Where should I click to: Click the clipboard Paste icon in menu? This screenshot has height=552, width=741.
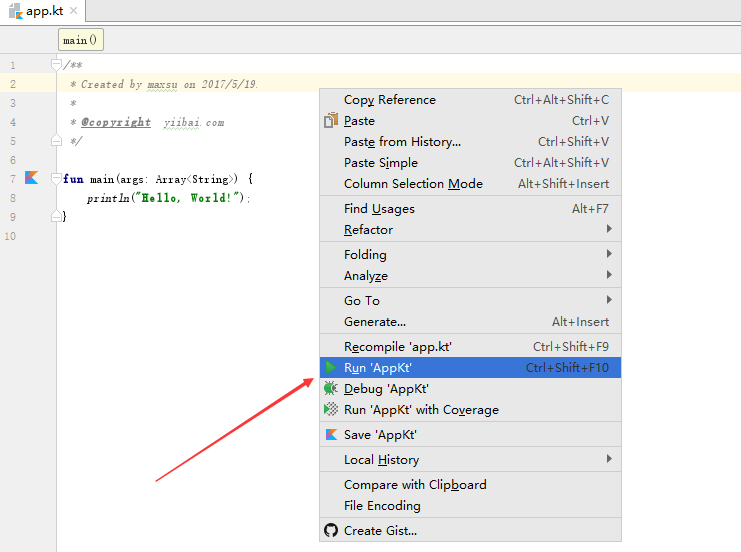[331, 121]
